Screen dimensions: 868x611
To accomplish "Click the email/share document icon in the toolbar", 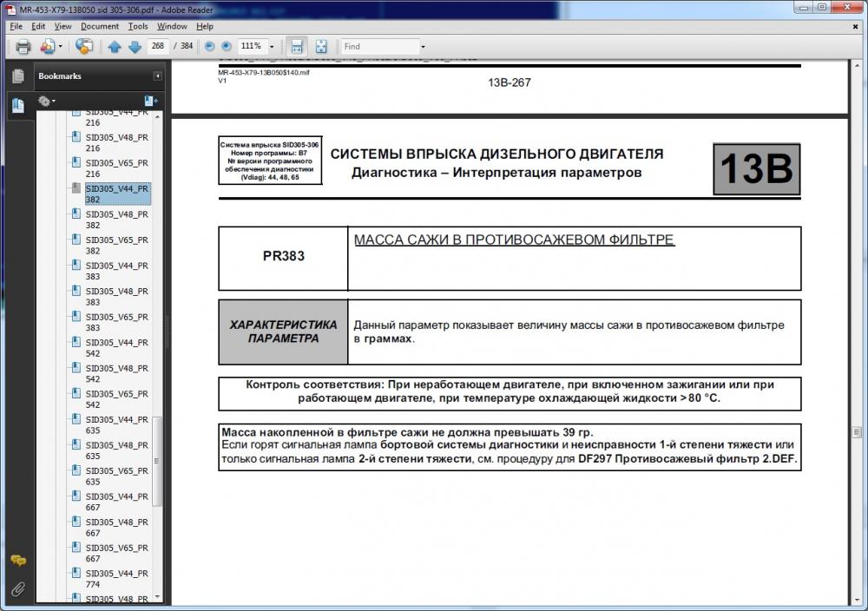I will pos(47,47).
